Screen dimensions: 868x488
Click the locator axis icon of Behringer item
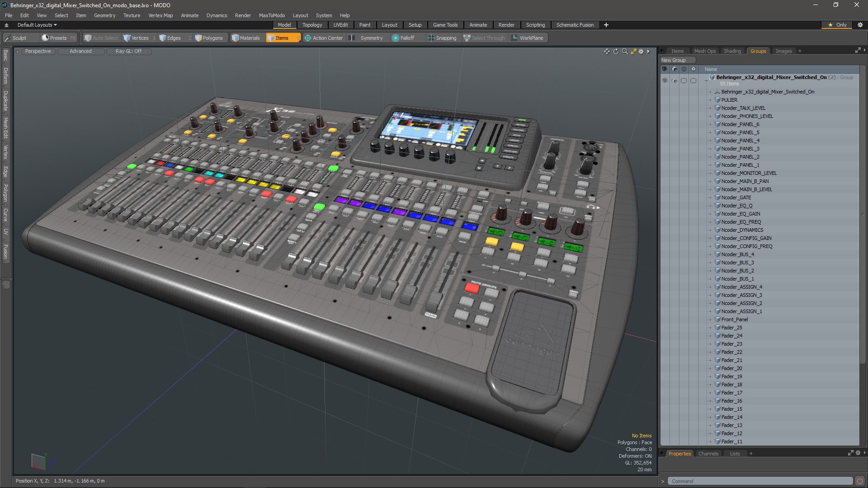[717, 92]
